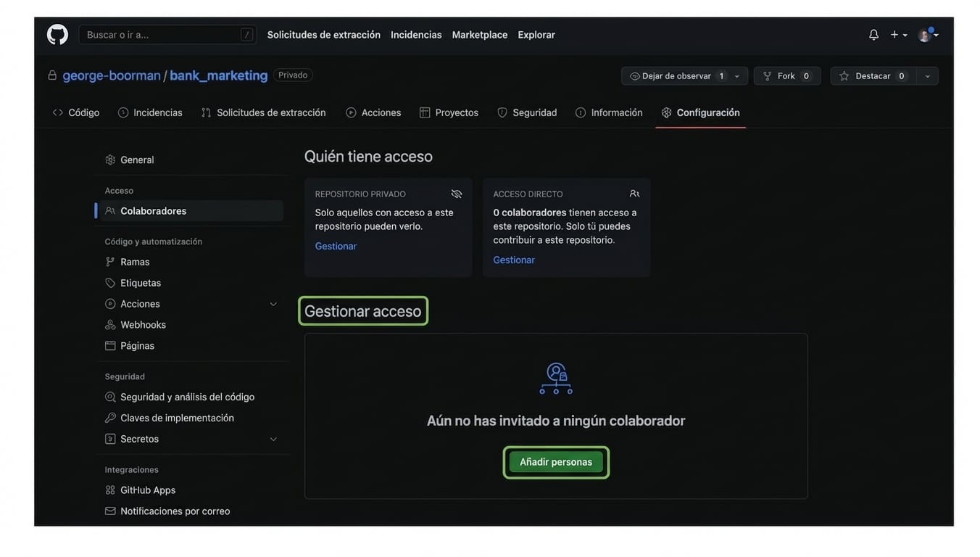The image size is (980, 557).
Task: Select Webhooks in the settings sidebar
Action: click(x=143, y=323)
